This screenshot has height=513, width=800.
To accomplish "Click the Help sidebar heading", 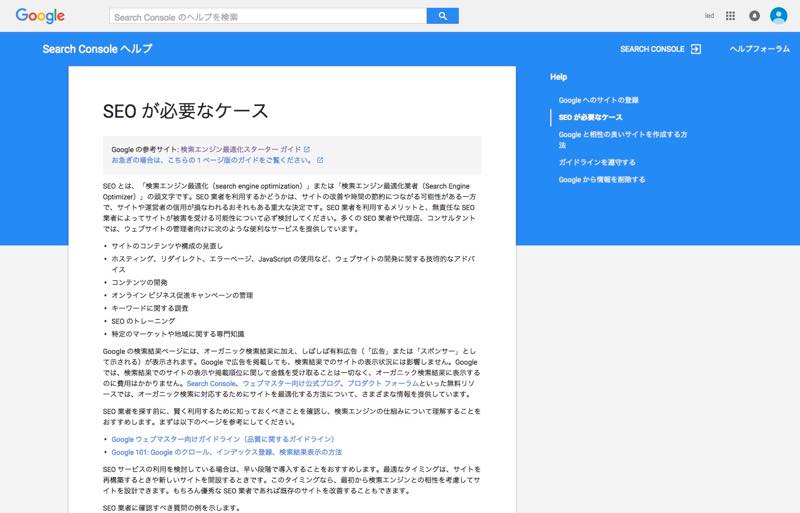I will [x=558, y=77].
